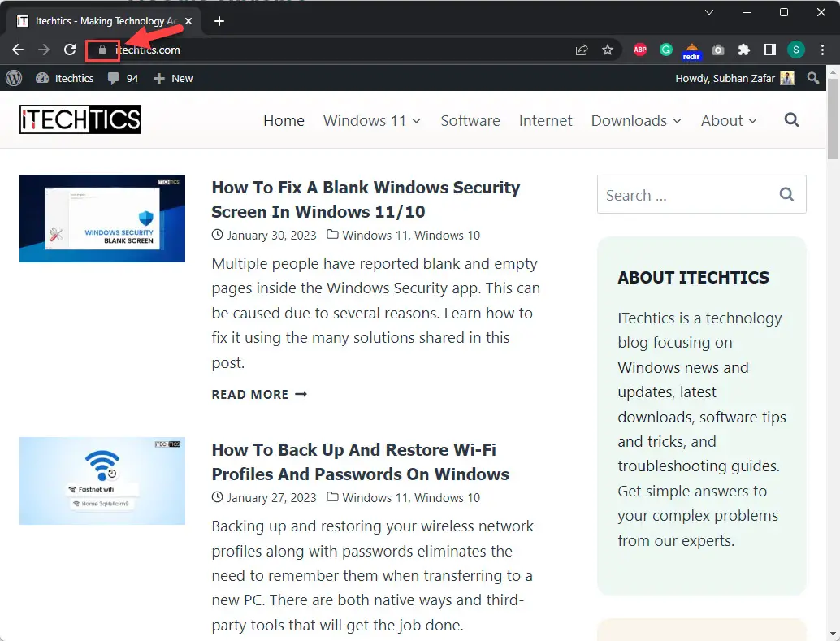The height and width of the screenshot is (641, 840).
Task: Click the Itechtics browser tab
Action: click(x=102, y=21)
